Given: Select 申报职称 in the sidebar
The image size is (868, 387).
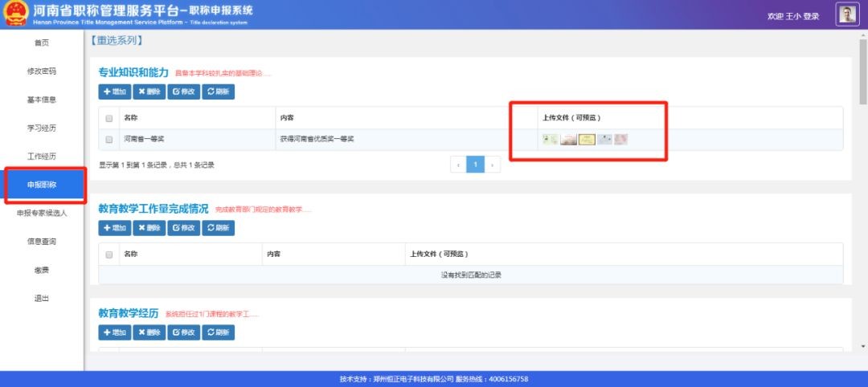Looking at the screenshot, I should pos(42,185).
